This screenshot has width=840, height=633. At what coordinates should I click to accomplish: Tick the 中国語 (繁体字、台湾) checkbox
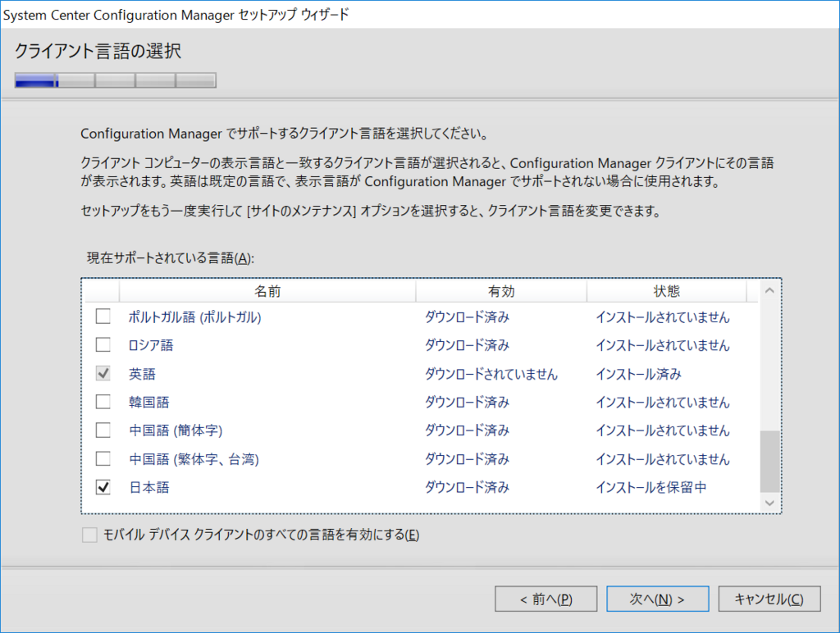(x=103, y=459)
